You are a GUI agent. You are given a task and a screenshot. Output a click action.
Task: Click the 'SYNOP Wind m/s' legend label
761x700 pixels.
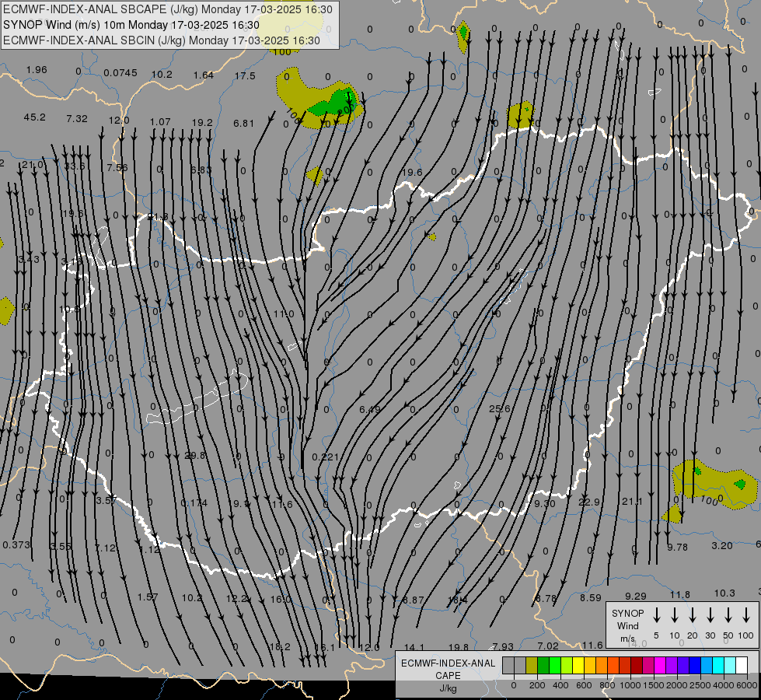click(x=627, y=625)
